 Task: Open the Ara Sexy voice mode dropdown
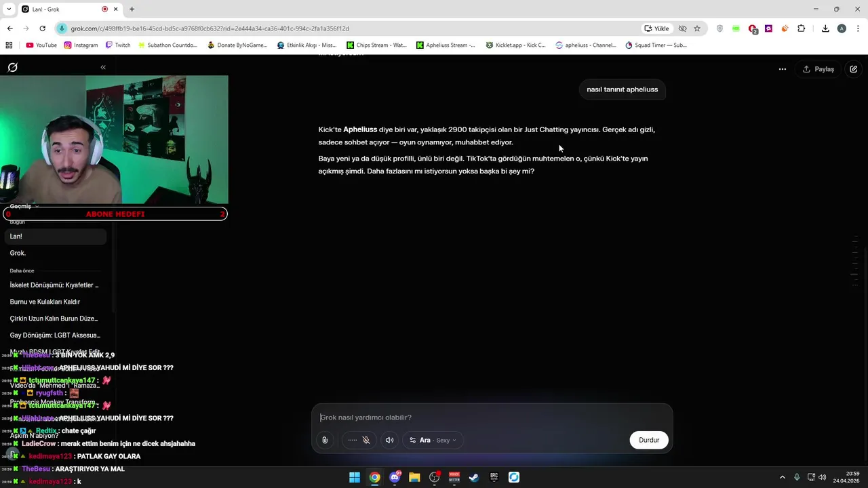tap(433, 440)
